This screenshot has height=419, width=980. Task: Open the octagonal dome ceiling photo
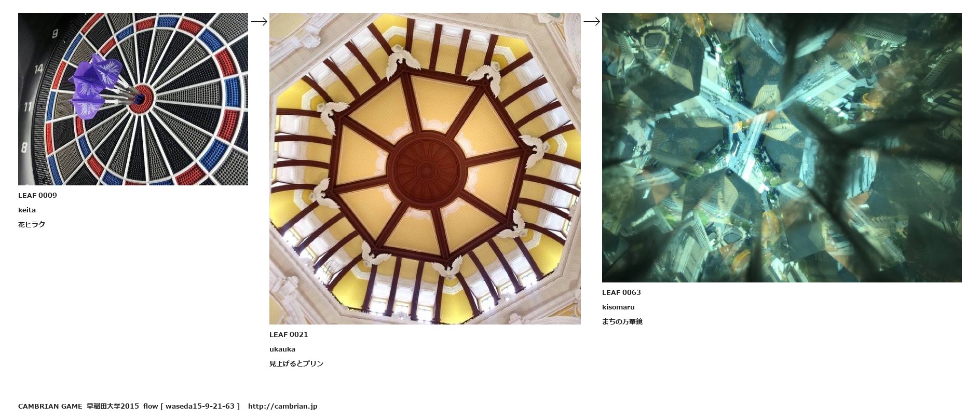(x=425, y=169)
